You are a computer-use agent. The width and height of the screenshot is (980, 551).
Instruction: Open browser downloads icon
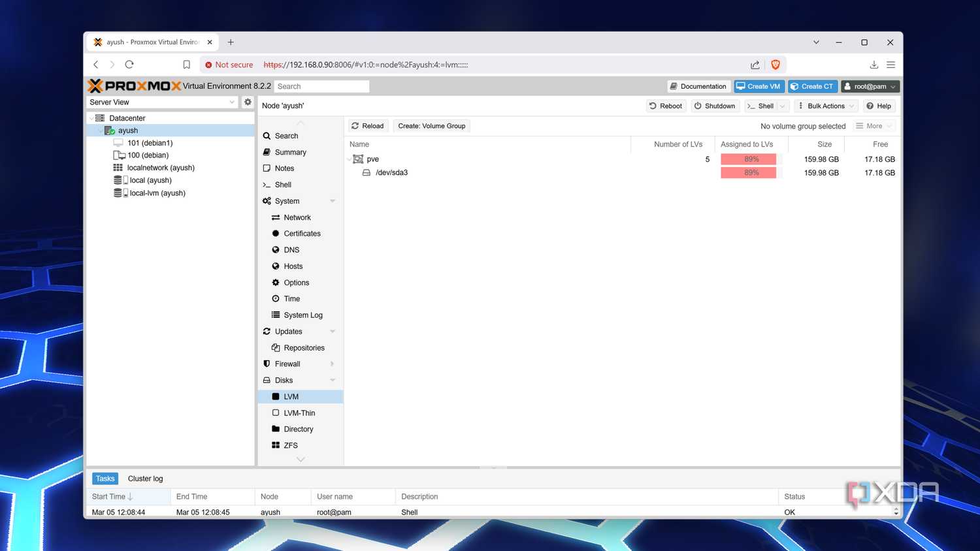point(874,65)
